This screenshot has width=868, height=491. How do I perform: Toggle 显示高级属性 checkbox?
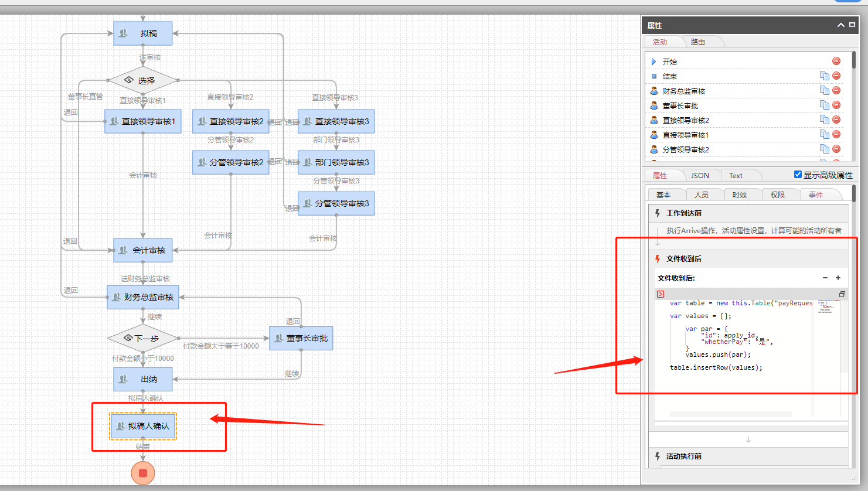[798, 175]
